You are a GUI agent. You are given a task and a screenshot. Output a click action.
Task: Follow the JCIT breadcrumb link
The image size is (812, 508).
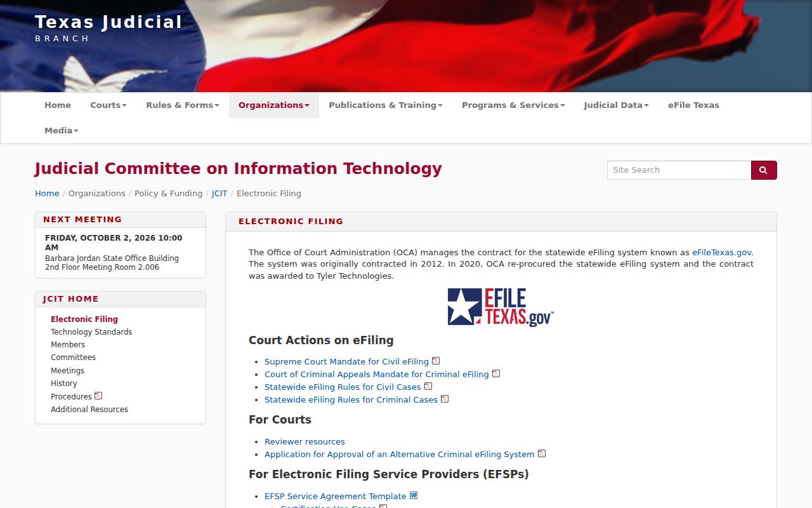(x=219, y=194)
